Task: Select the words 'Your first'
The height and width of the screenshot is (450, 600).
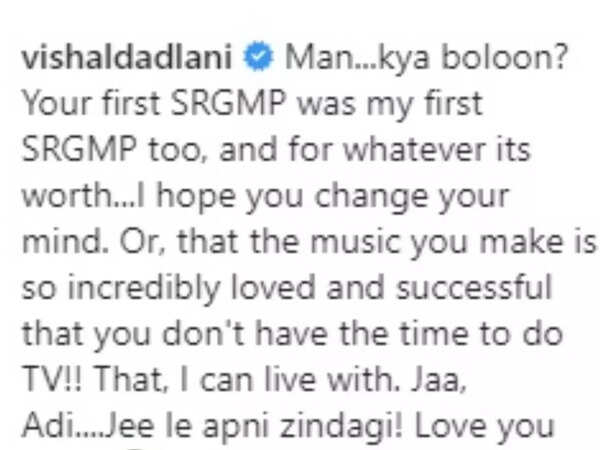Action: tap(91, 103)
